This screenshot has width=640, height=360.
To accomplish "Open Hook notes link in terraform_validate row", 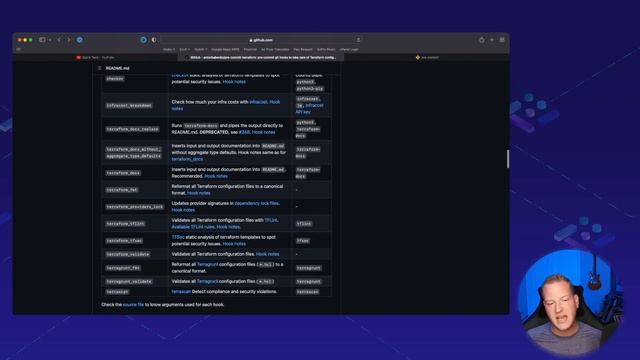I will click(267, 254).
